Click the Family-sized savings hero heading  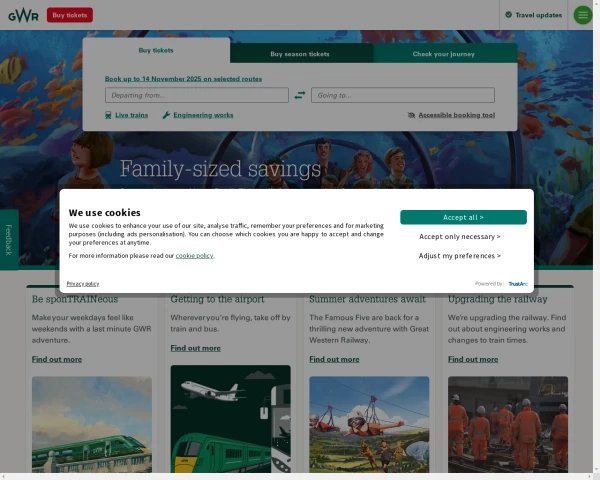click(x=220, y=168)
